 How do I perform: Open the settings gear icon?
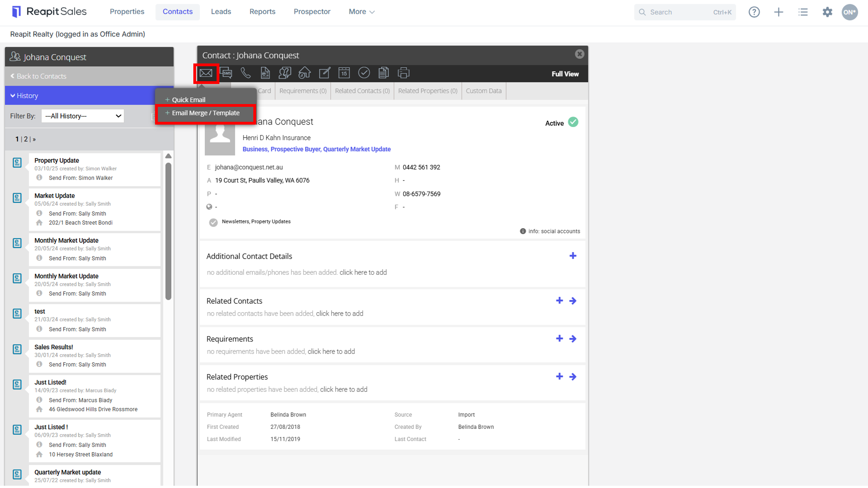click(x=827, y=12)
